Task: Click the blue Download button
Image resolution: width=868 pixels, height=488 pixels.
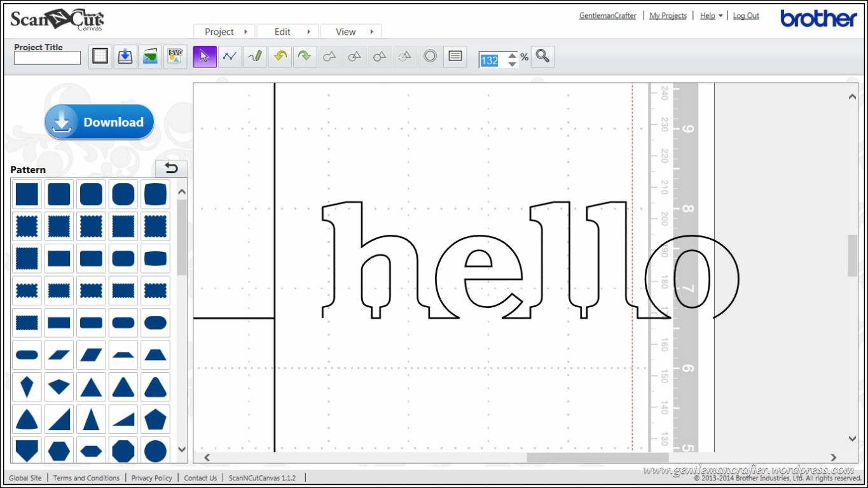Action: point(99,122)
